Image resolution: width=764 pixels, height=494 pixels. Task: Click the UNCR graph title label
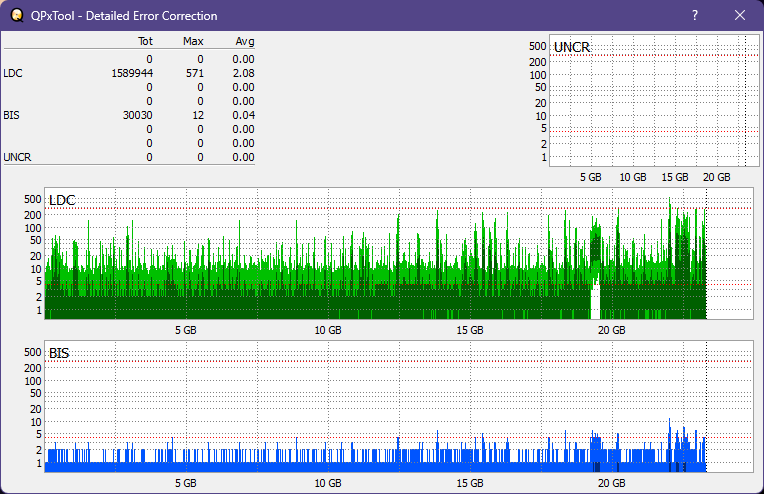point(572,47)
